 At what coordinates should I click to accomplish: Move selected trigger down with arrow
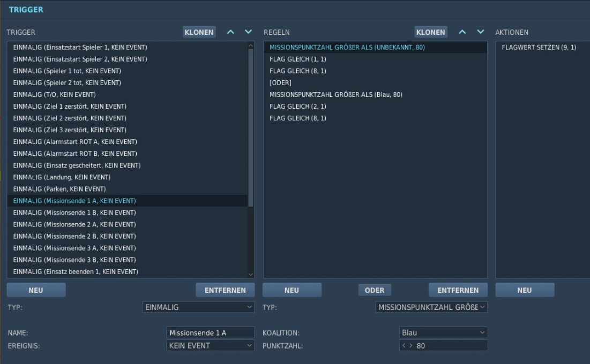[248, 32]
